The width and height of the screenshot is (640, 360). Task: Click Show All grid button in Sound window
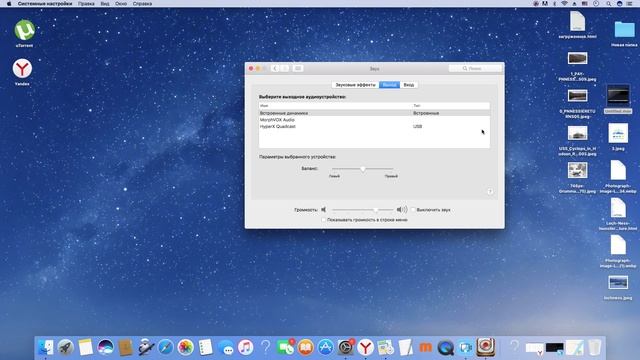tap(298, 68)
